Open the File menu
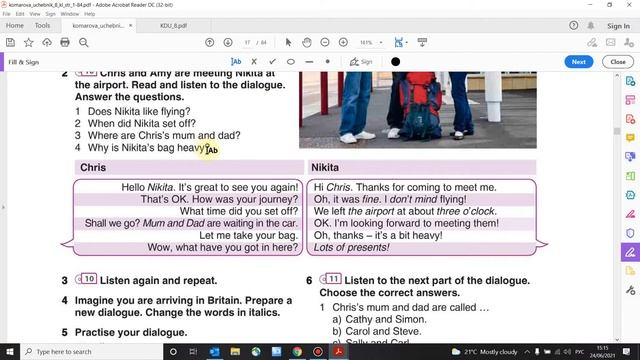 [7, 14]
